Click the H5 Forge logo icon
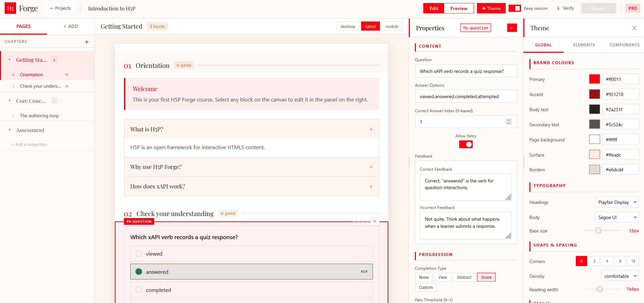 pyautogui.click(x=10, y=8)
